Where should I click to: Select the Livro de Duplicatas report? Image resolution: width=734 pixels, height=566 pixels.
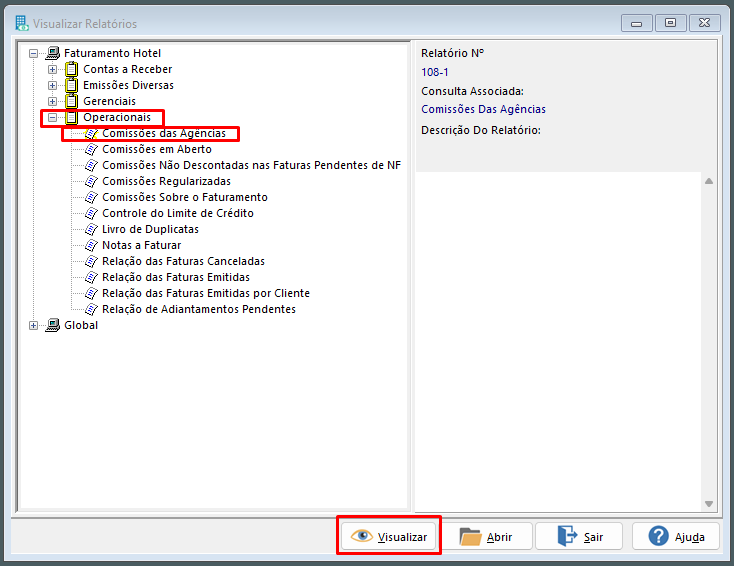tap(150, 229)
